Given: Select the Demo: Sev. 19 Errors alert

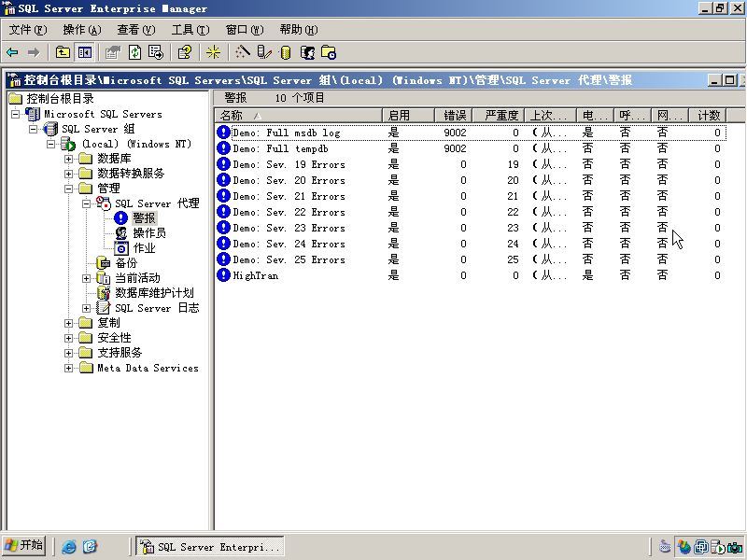Looking at the screenshot, I should pyautogui.click(x=289, y=165).
